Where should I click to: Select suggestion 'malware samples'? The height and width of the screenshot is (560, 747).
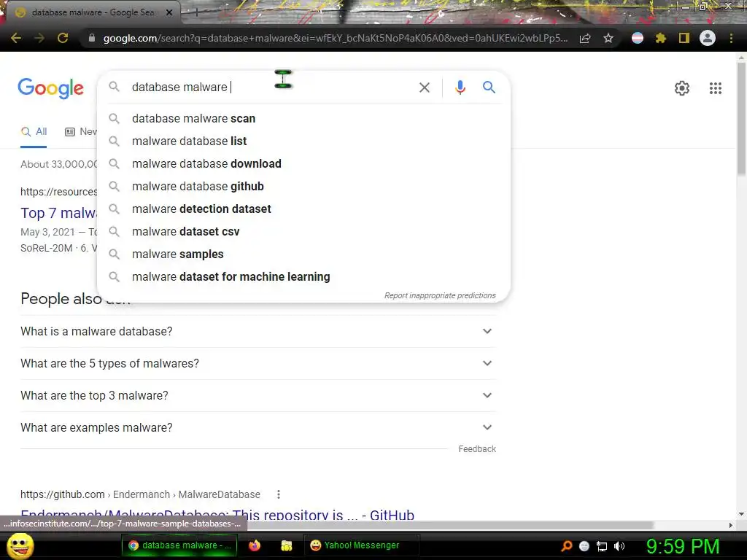click(x=303, y=254)
